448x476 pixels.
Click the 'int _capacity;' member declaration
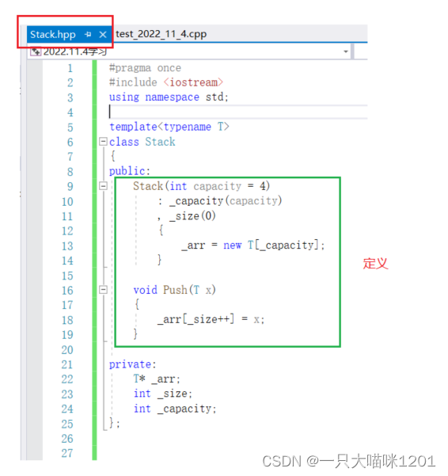point(175,409)
